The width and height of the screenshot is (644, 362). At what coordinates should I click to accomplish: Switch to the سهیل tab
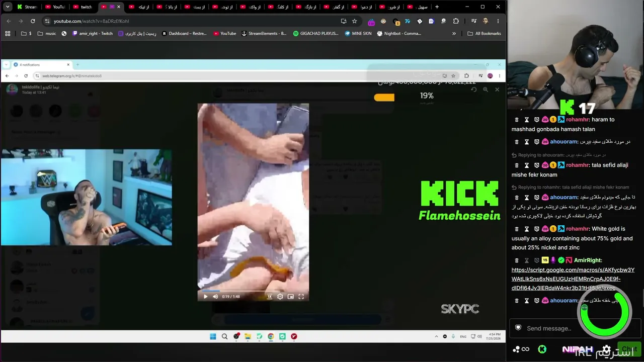pos(418,7)
